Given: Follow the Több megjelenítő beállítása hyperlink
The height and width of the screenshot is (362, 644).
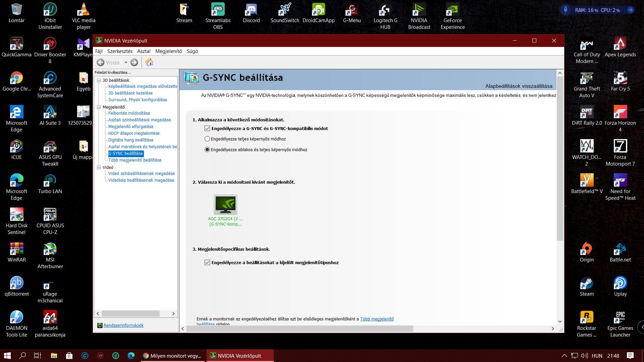Looking at the screenshot, I should click(377, 319).
